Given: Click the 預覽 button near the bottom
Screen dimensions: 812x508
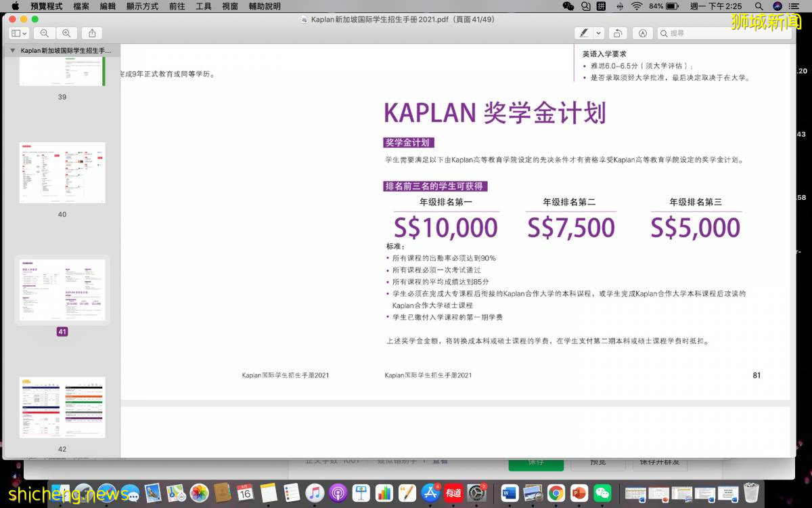Looking at the screenshot, I should click(598, 462).
